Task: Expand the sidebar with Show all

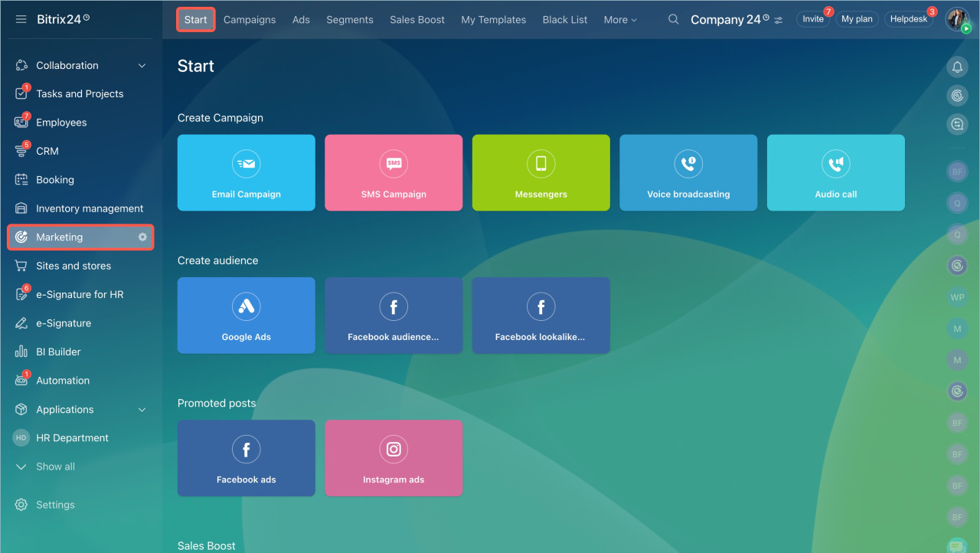Action: [x=55, y=466]
